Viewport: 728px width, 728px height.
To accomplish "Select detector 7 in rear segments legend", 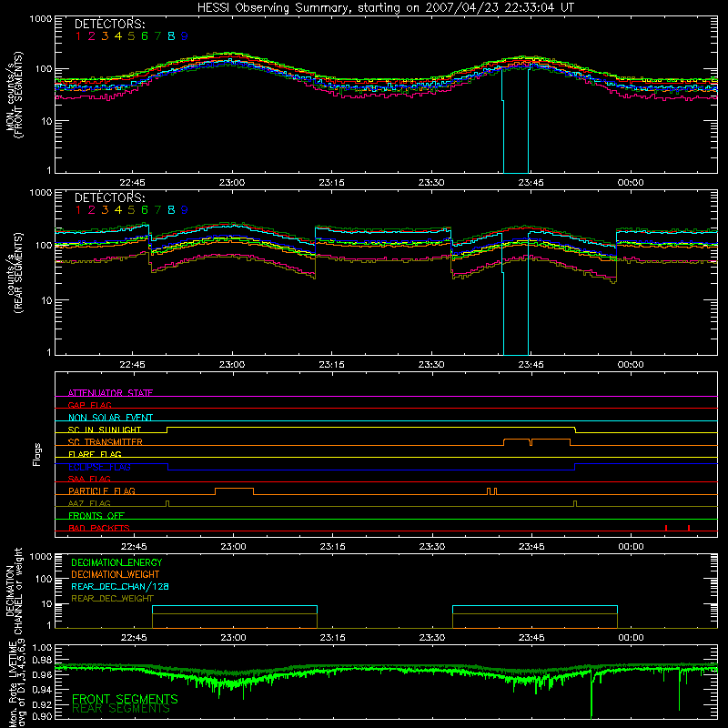I will [157, 210].
